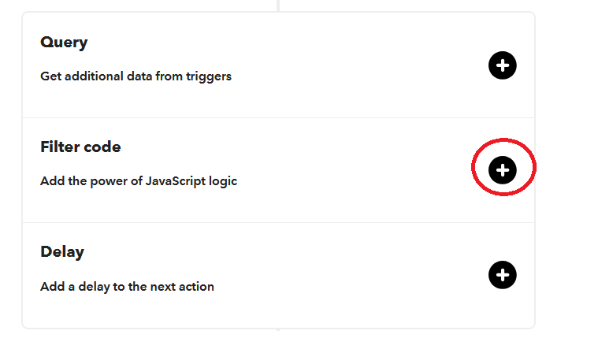Click the Filter code heading

click(x=80, y=147)
